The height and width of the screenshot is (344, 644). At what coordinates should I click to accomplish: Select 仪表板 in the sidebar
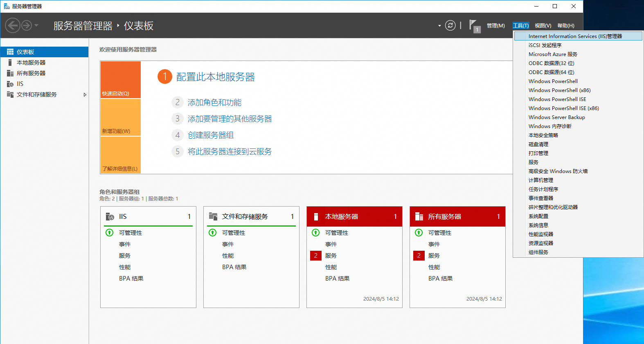tap(44, 52)
